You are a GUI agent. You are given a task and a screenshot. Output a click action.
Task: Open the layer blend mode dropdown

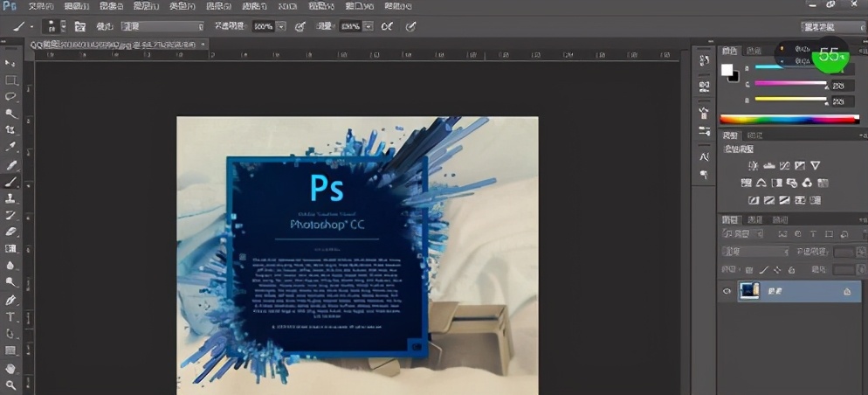tap(756, 252)
